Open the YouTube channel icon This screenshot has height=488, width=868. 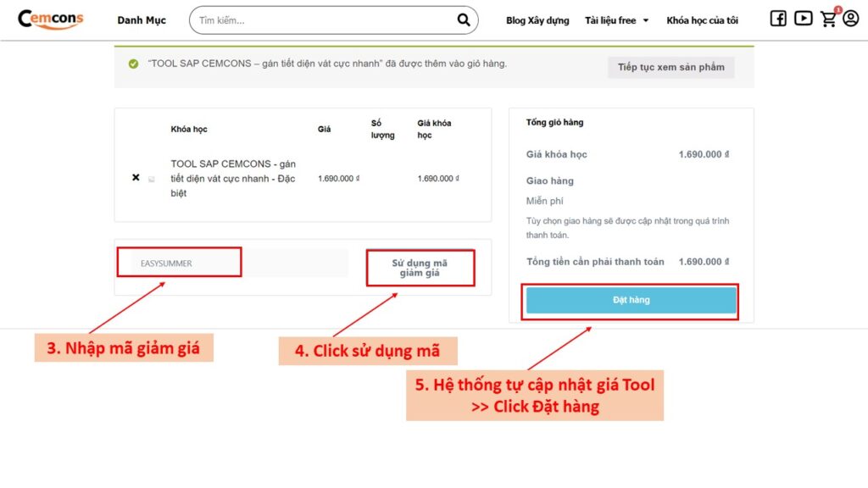coord(803,19)
